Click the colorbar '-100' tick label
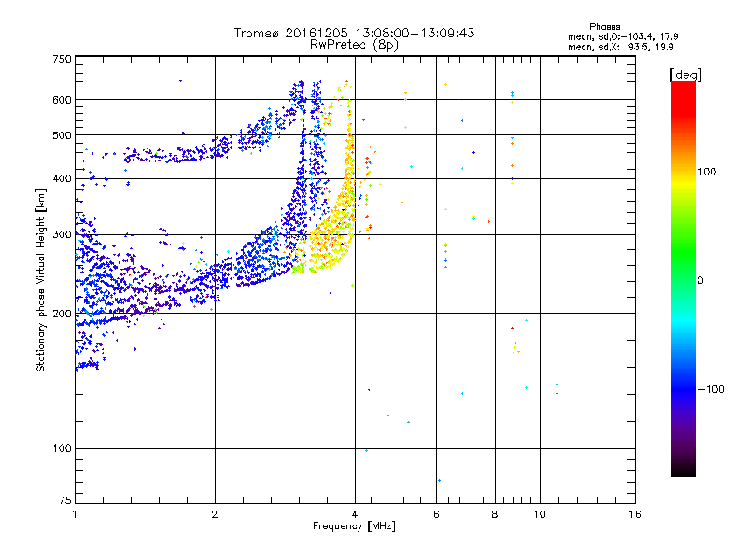This screenshot has width=747, height=560. (712, 389)
